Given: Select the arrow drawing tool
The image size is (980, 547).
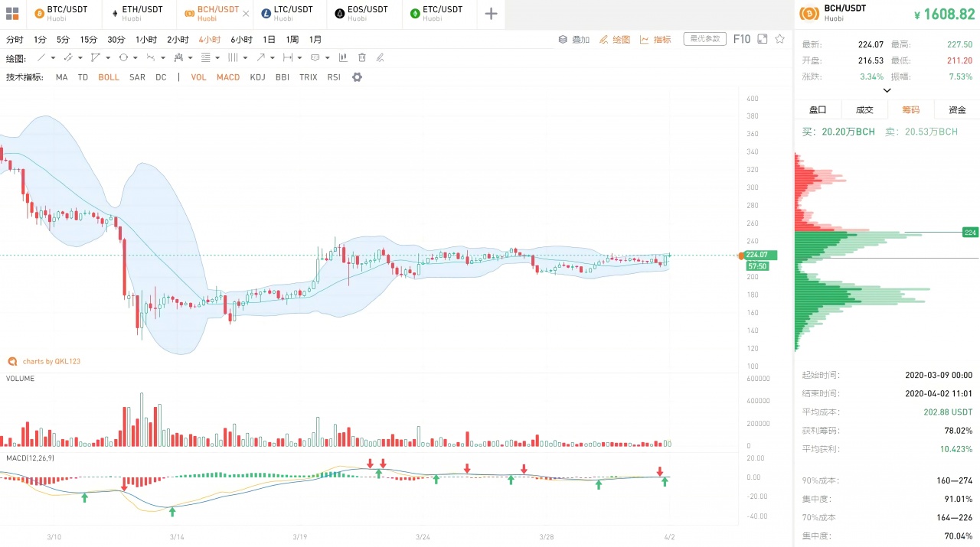Looking at the screenshot, I should click(260, 57).
